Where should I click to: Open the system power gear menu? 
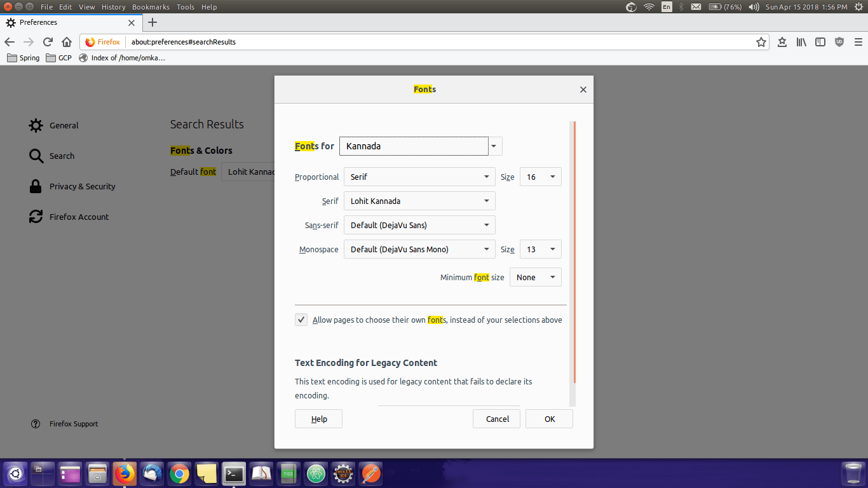[858, 7]
